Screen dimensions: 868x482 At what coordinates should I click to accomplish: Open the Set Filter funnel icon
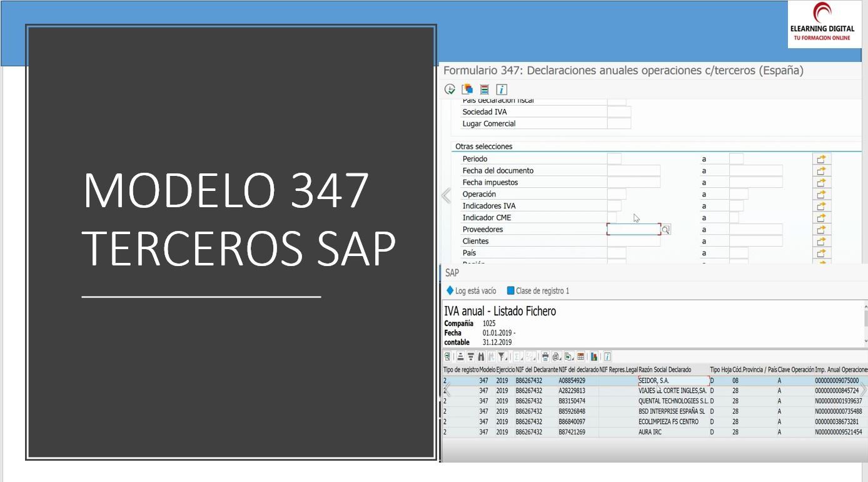coord(502,357)
